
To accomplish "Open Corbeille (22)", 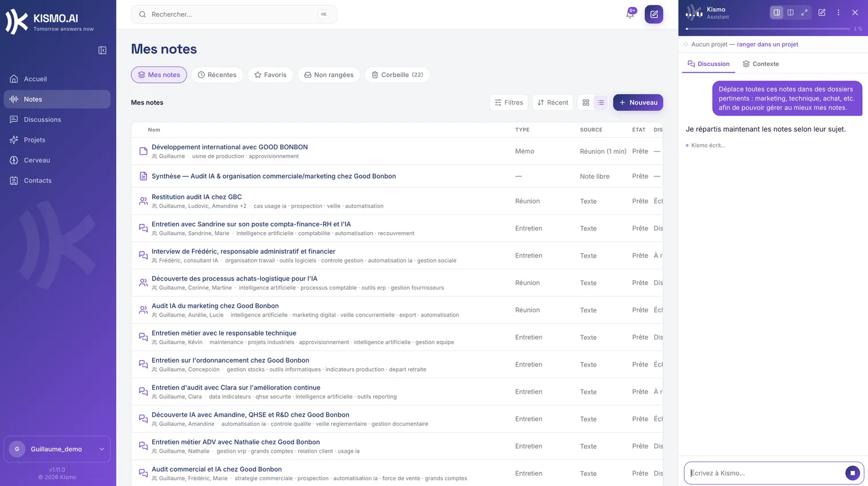I will pyautogui.click(x=397, y=75).
